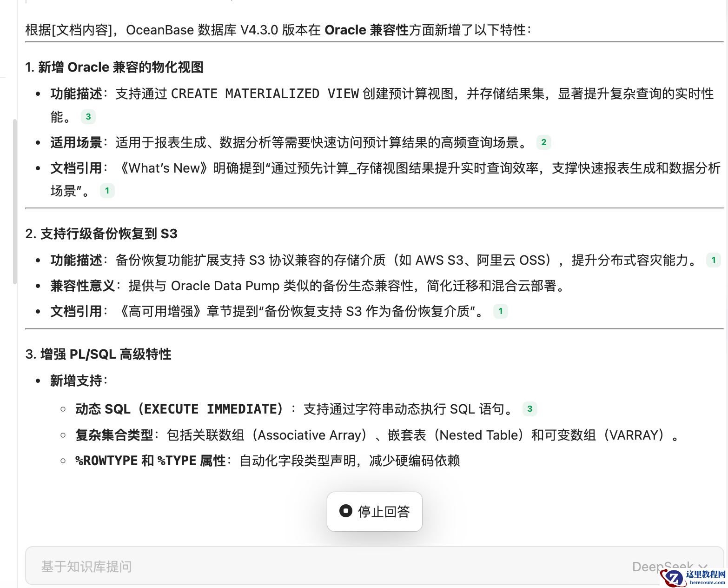Click the left panel scrollbar thumb
This screenshot has width=728, height=588.
pos(14,201)
